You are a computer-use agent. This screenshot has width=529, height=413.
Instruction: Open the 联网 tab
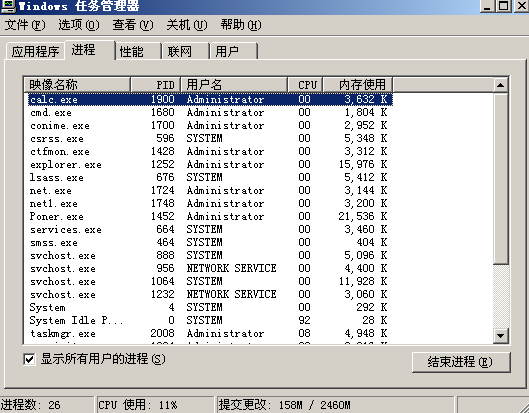[x=186, y=52]
